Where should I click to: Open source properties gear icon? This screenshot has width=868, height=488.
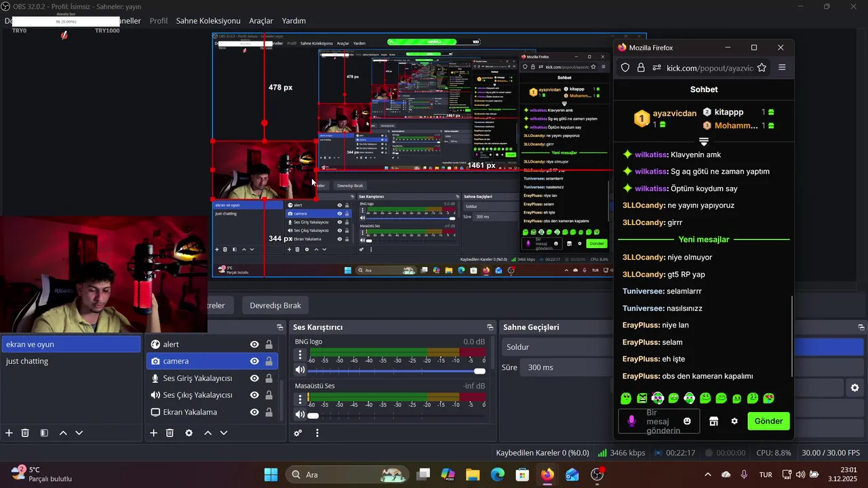coord(189,432)
